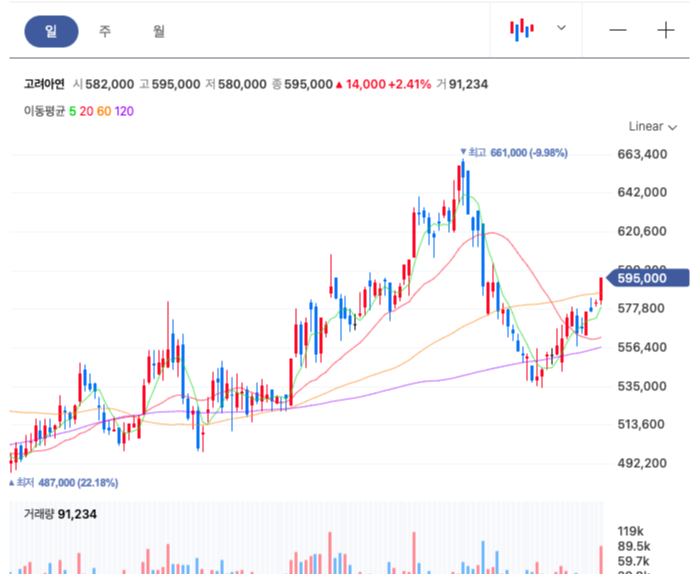Screen dimensions: 700x574
Task: Click the 거래량 91,234 volume label
Action: point(60,514)
